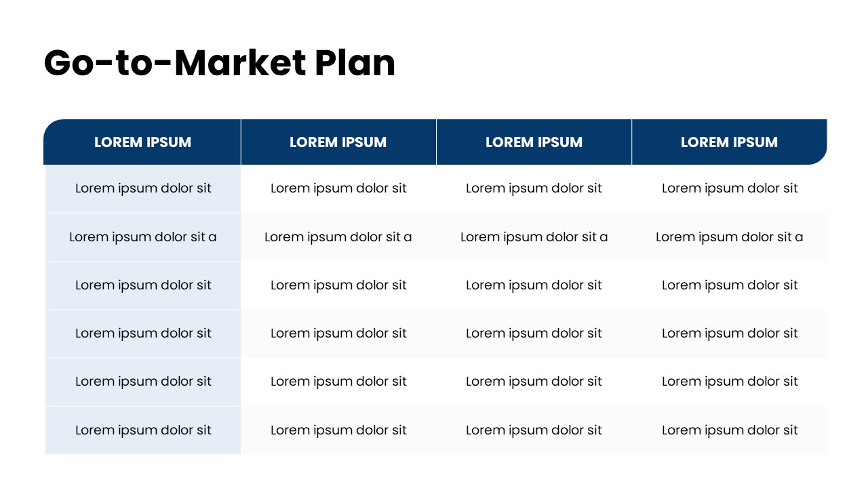Select the first column's LOREM IPSUM header

click(x=142, y=142)
